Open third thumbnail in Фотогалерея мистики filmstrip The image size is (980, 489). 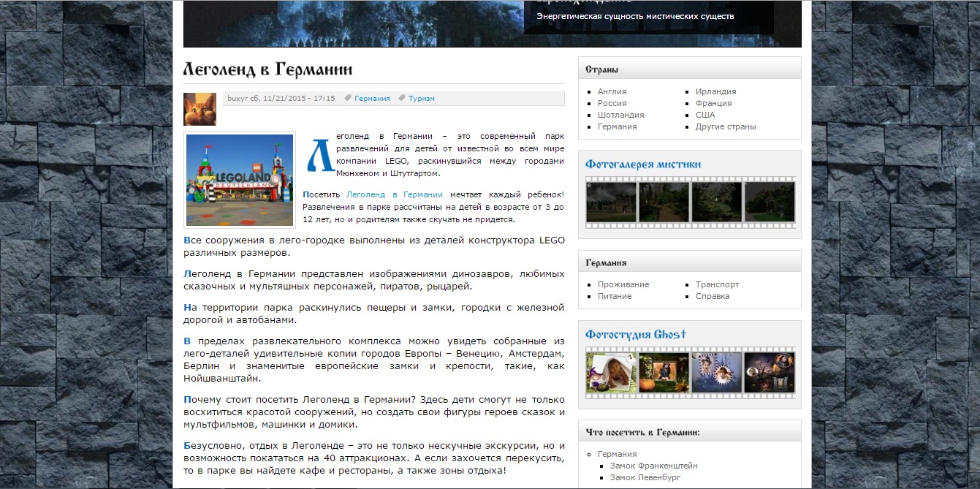(716, 202)
